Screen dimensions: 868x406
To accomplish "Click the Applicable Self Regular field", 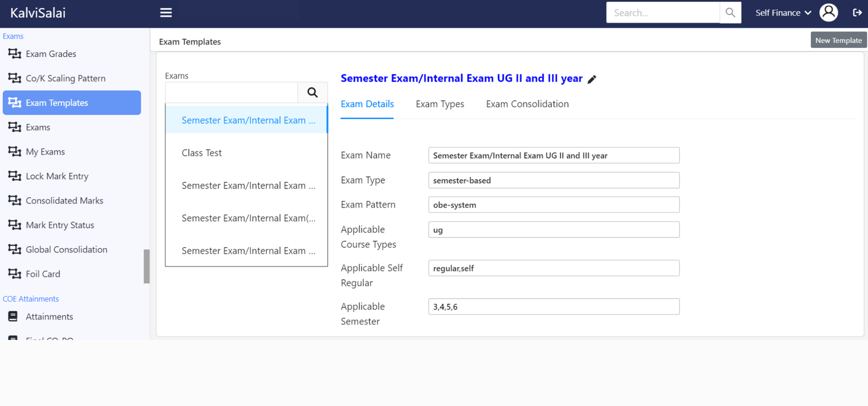I will (x=554, y=268).
